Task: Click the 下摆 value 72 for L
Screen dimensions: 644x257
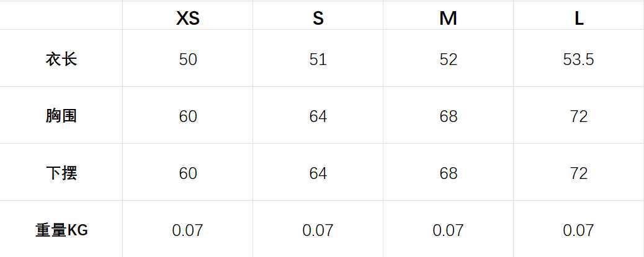Action: (x=578, y=173)
